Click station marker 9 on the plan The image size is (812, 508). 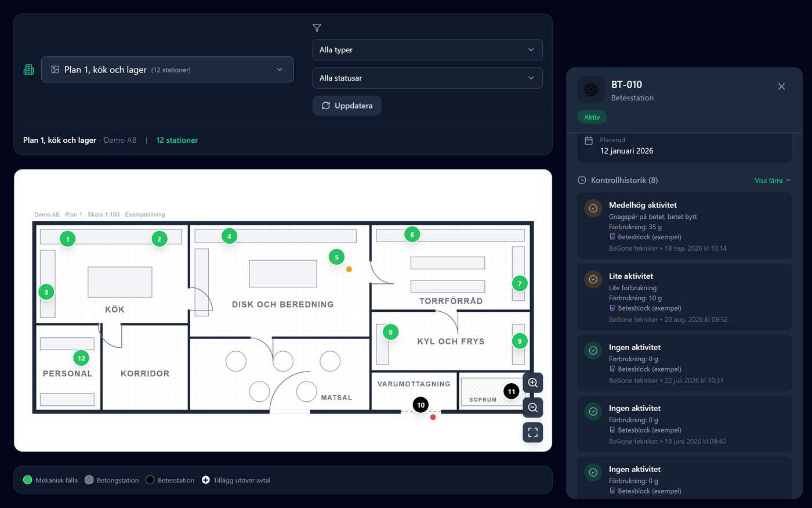click(520, 341)
